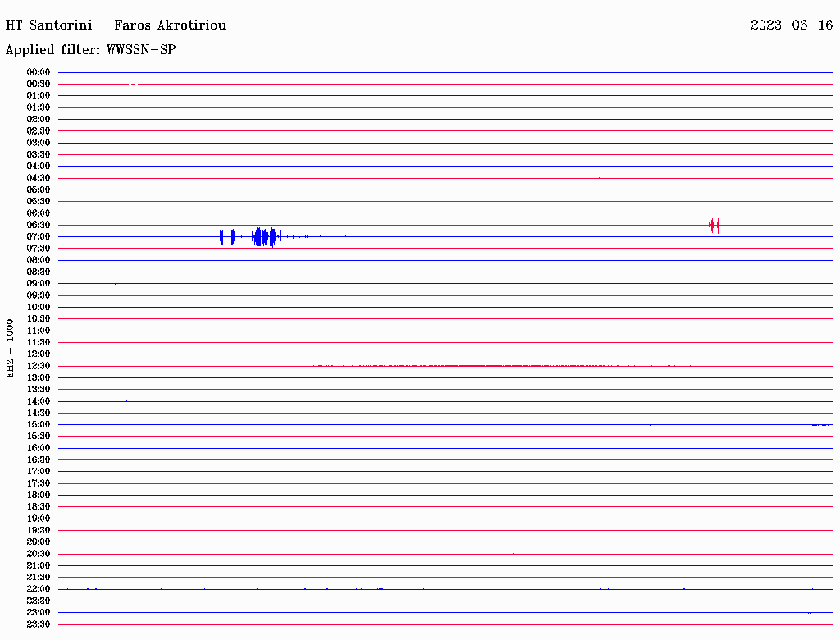Click the 23:00 time label
Viewport: 840px width, 640px height.
pyautogui.click(x=39, y=613)
